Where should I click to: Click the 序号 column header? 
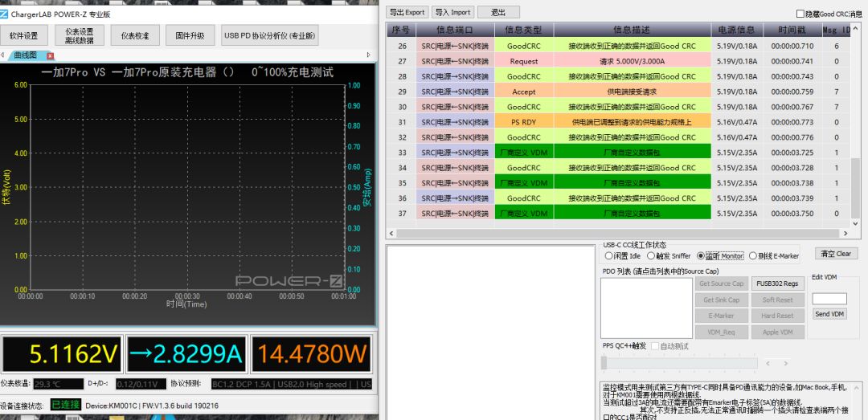pos(401,30)
